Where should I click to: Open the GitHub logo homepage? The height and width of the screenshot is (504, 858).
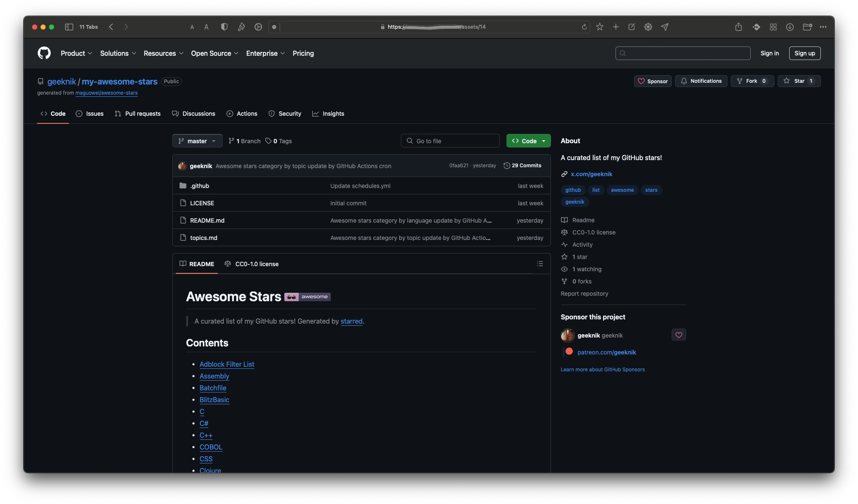[44, 53]
